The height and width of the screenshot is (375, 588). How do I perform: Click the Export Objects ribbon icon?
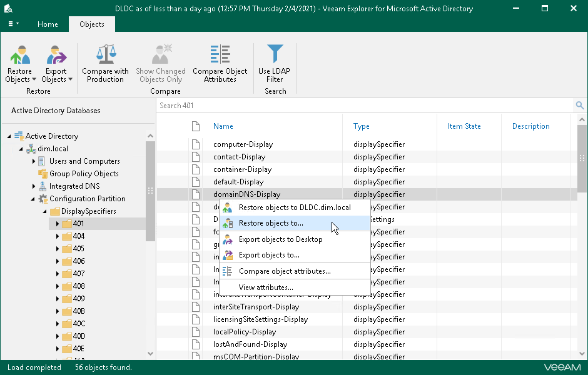click(x=56, y=56)
